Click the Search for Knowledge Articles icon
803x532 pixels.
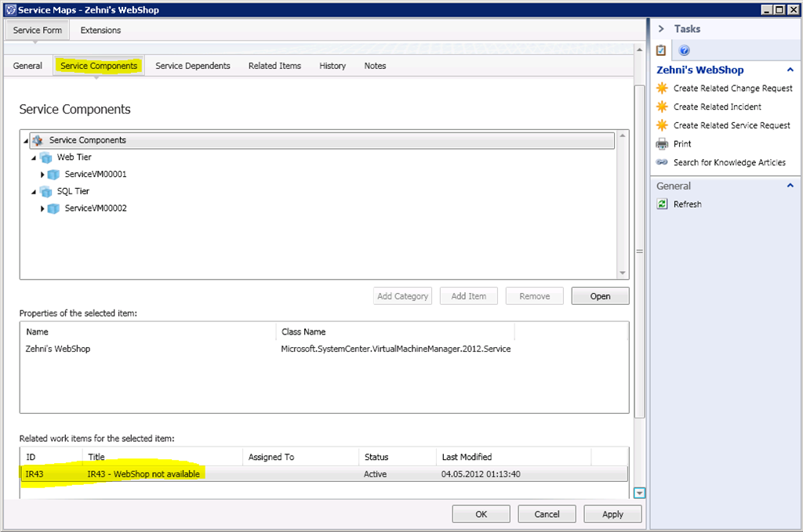(662, 163)
